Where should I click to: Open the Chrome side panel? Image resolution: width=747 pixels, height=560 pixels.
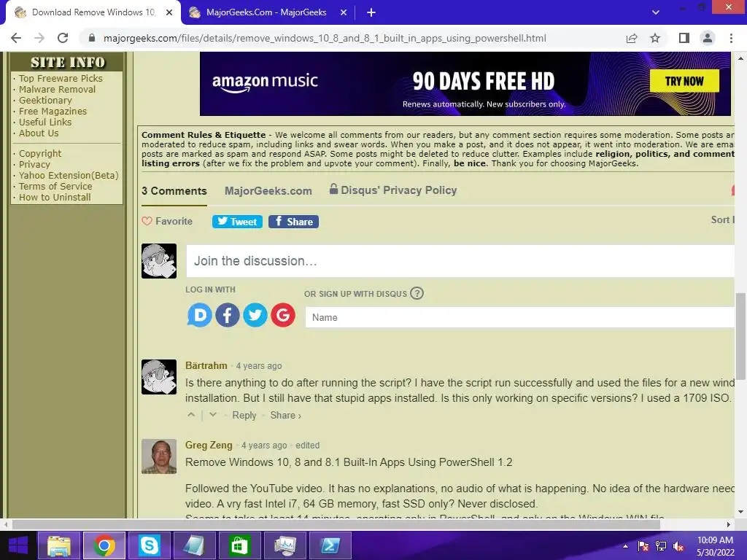tap(684, 38)
